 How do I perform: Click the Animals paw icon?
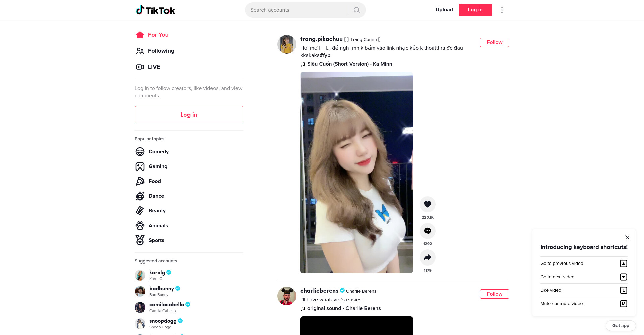pyautogui.click(x=140, y=226)
